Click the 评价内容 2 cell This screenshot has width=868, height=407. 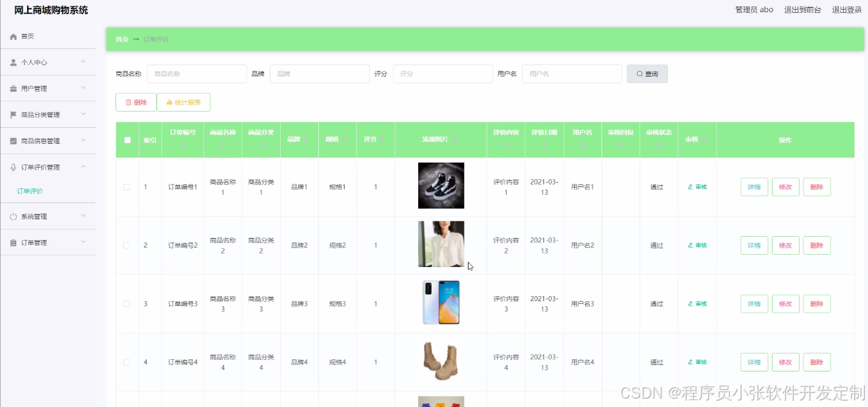tap(506, 245)
